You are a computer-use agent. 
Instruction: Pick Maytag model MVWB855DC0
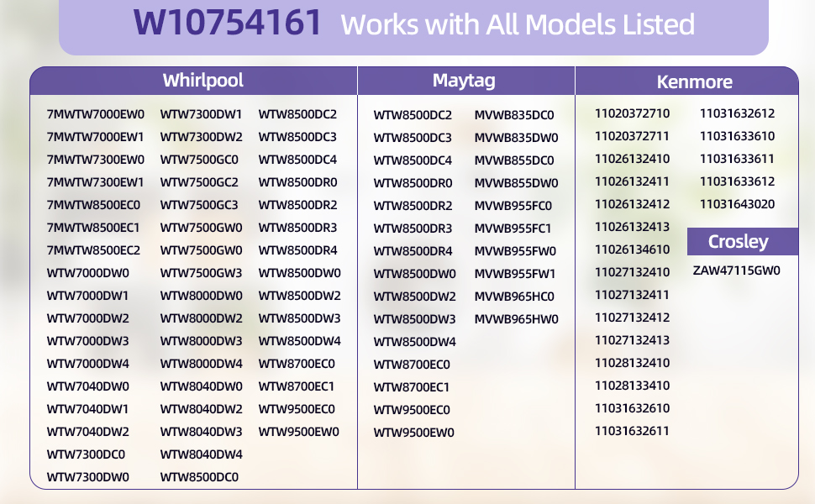514,160
